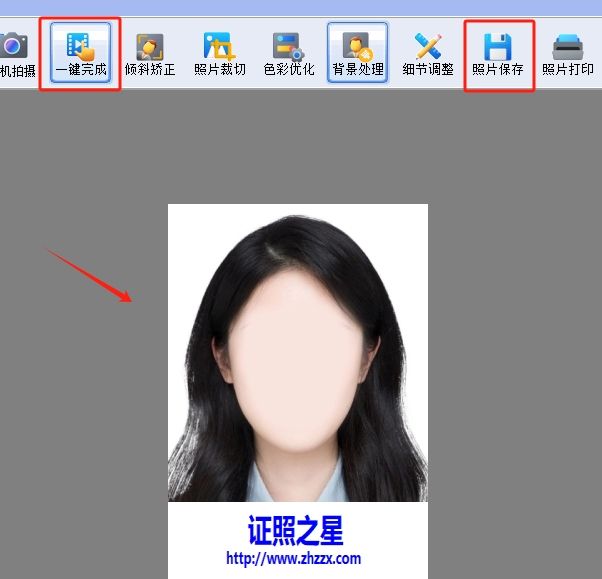Print the photo using 照片打印
Image resolution: width=602 pixels, height=579 pixels.
(567, 54)
